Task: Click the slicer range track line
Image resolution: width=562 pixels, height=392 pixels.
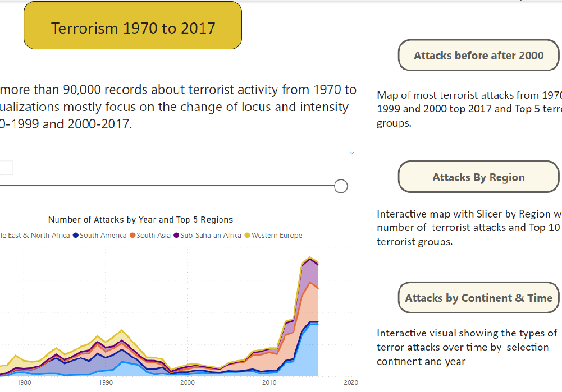Action: (167, 186)
